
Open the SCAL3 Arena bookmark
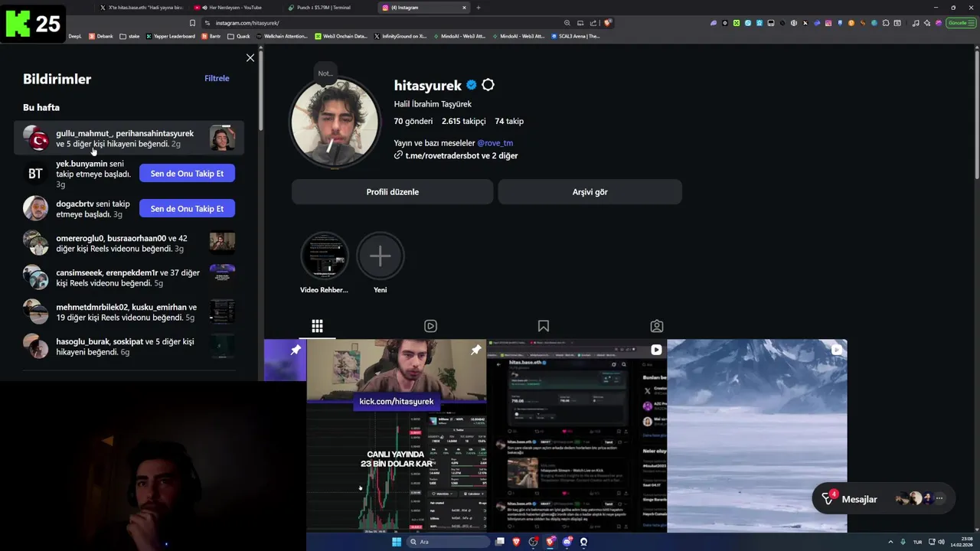(575, 36)
